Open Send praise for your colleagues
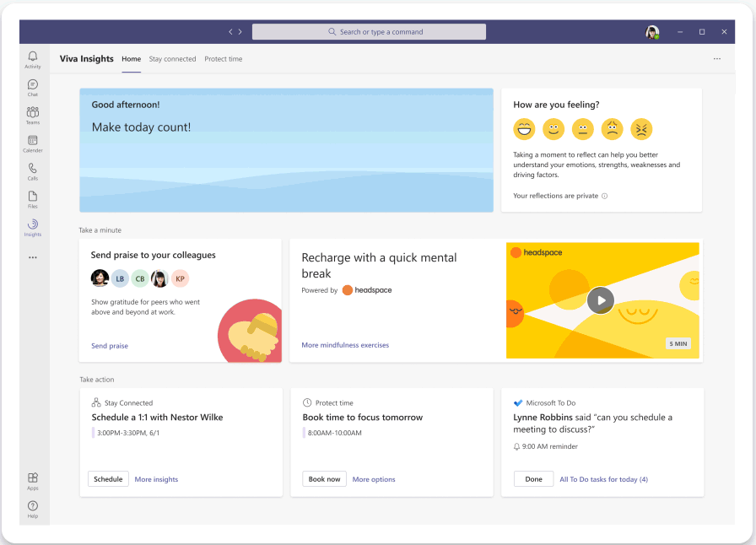The height and width of the screenshot is (545, 756). coord(109,345)
